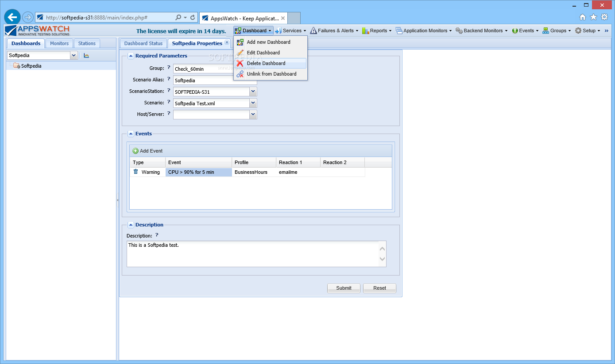615x364 pixels.
Task: Click the trash icon in the Warning row
Action: [x=136, y=172]
